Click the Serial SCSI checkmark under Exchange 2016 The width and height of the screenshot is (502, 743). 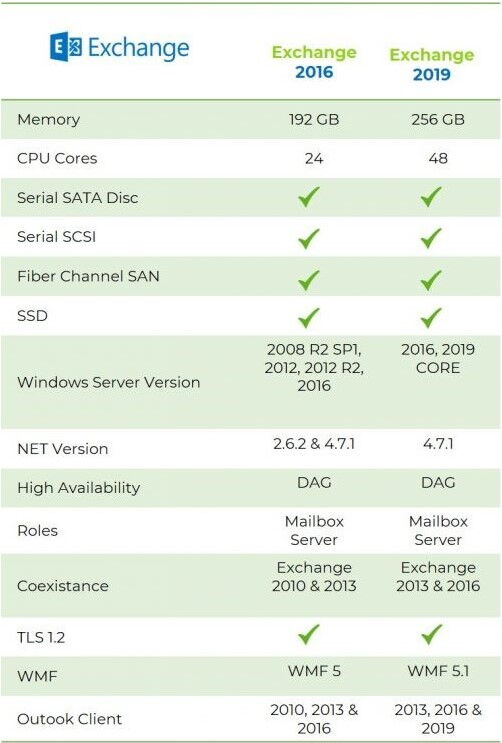pyautogui.click(x=309, y=238)
